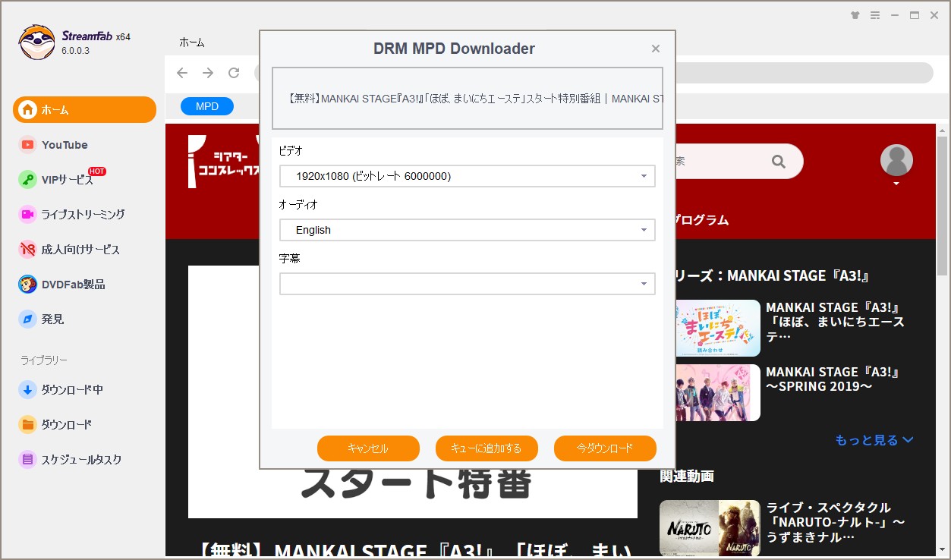Screen dimensions: 951x560
Task: Expand the オーディオ language dropdown
Action: pyautogui.click(x=467, y=229)
